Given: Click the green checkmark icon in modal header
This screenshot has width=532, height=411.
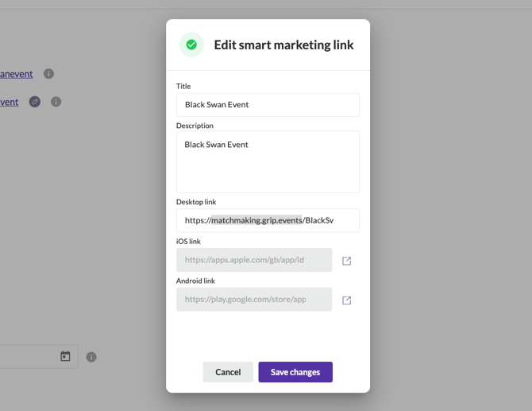Looking at the screenshot, I should pyautogui.click(x=191, y=45).
